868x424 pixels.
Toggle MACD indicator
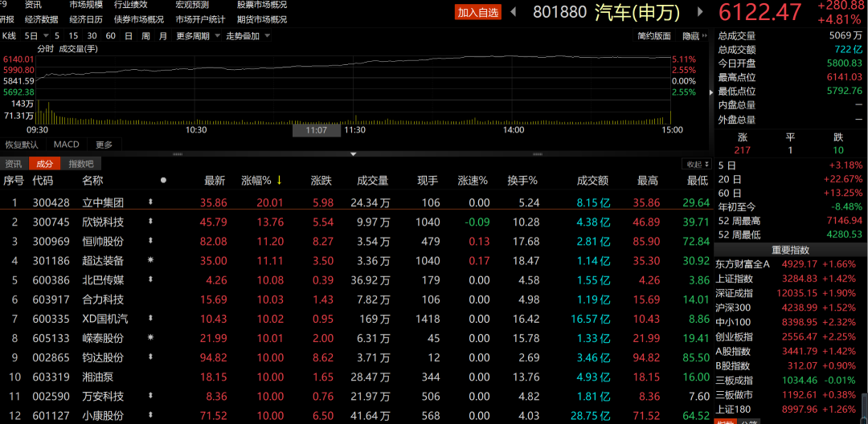click(67, 145)
